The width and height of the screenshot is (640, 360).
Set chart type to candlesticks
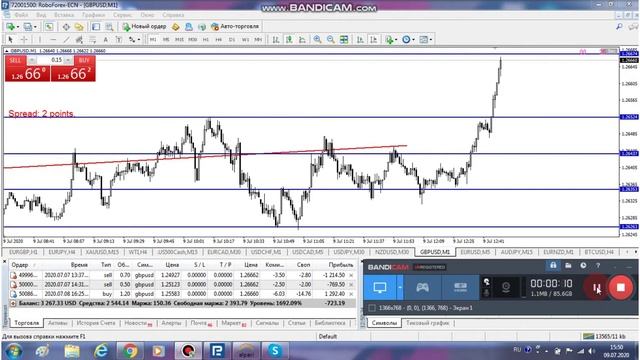[289, 40]
